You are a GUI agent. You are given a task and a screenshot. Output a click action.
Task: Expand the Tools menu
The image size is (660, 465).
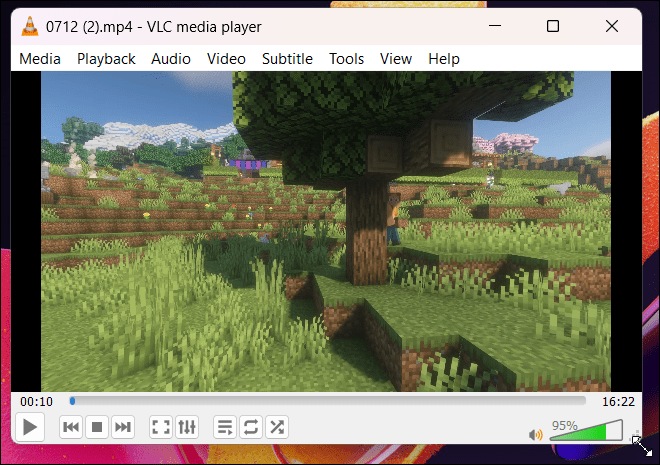tap(346, 59)
